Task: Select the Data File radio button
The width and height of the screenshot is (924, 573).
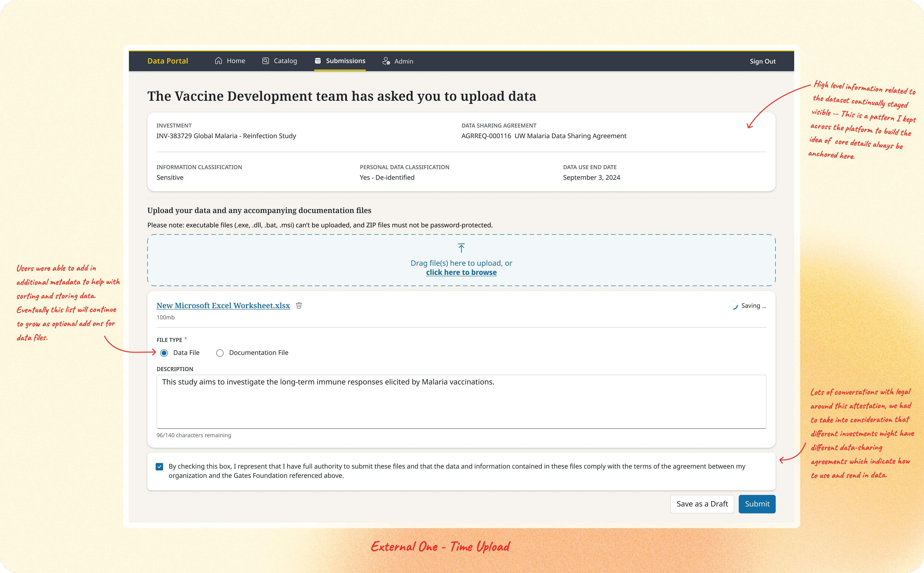Action: point(164,353)
